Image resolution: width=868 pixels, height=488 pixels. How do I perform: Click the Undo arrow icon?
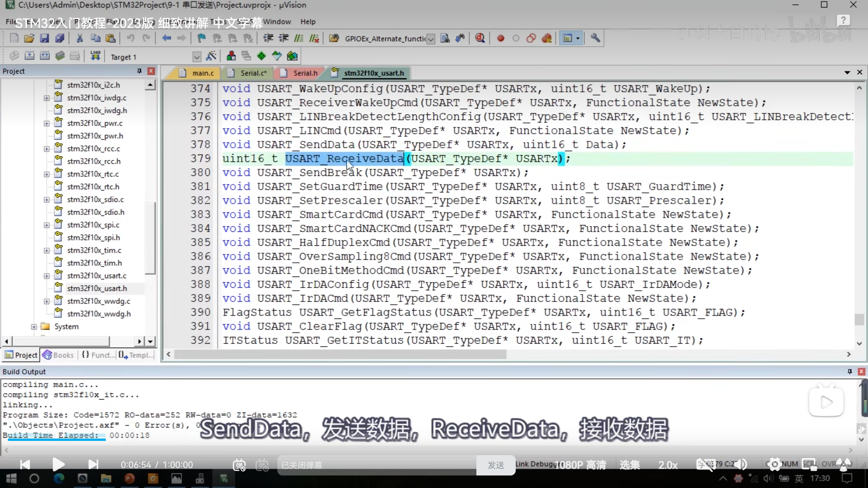click(x=131, y=38)
